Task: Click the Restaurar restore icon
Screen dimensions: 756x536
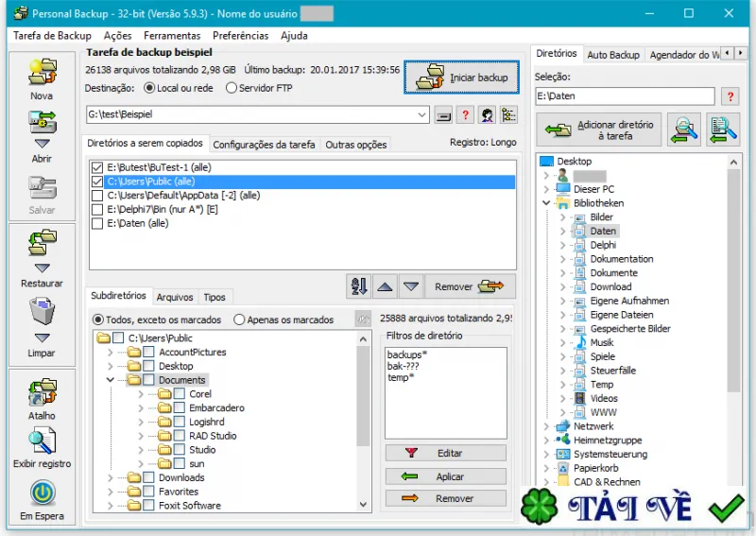Action: tap(42, 243)
